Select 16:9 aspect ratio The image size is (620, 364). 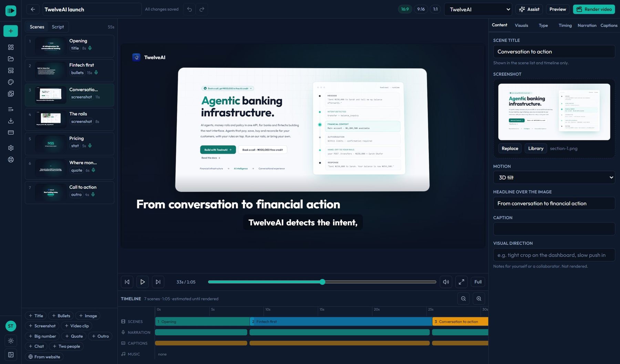[x=405, y=9]
